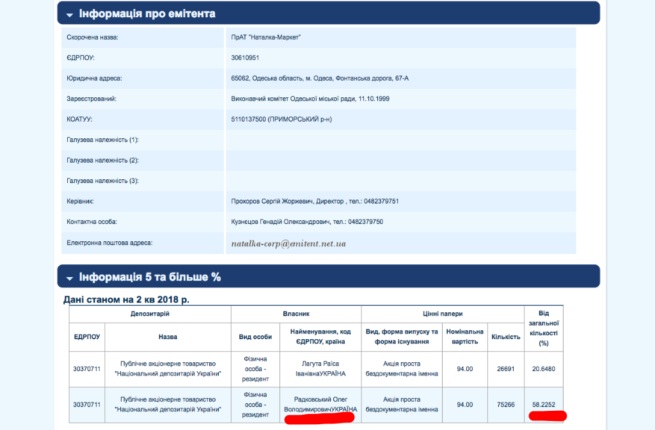Click the 'Номінальна вартість' column header

click(463, 336)
